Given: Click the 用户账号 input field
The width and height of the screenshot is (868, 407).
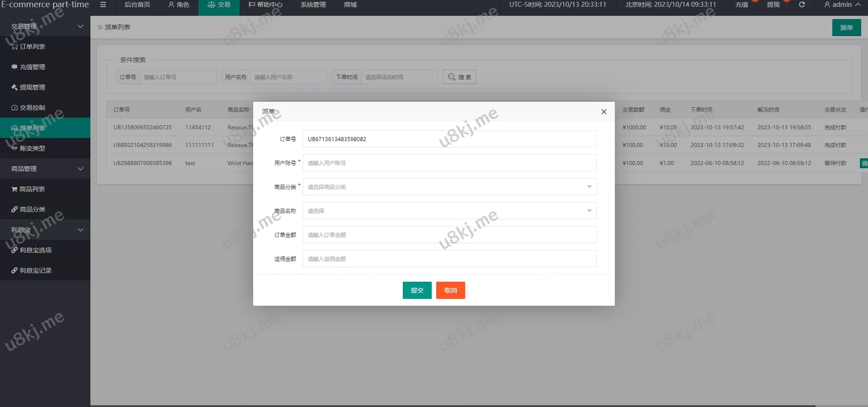Looking at the screenshot, I should 449,163.
